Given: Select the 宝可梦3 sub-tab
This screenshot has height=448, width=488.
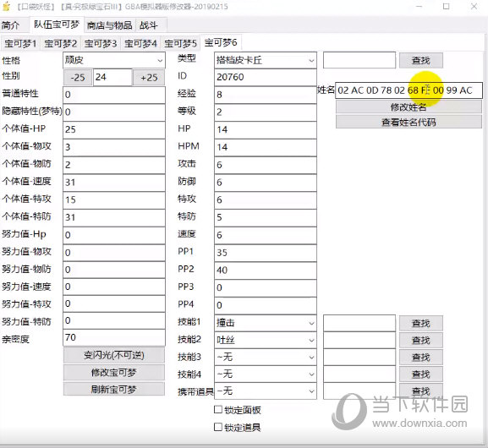Looking at the screenshot, I should click(100, 43).
